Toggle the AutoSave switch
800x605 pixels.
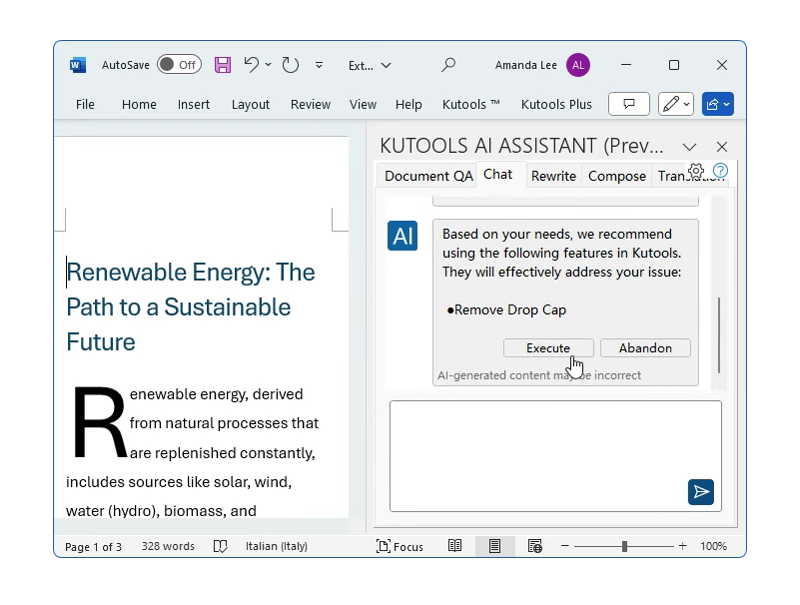pyautogui.click(x=179, y=65)
